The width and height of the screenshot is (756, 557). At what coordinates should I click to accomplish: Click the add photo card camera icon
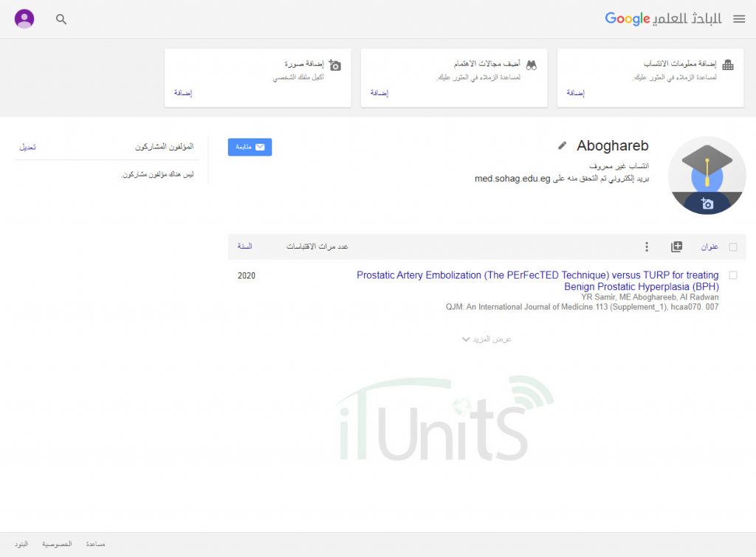tap(335, 65)
